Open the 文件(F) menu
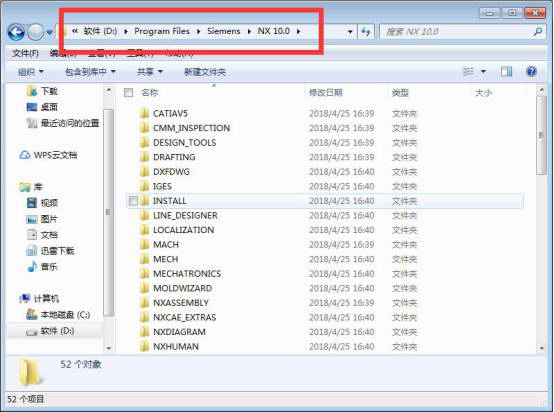Image resolution: width=554 pixels, height=412 pixels. coord(25,53)
